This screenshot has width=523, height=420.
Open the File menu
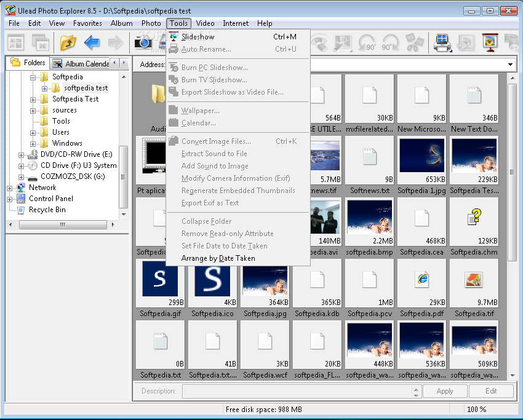click(14, 23)
